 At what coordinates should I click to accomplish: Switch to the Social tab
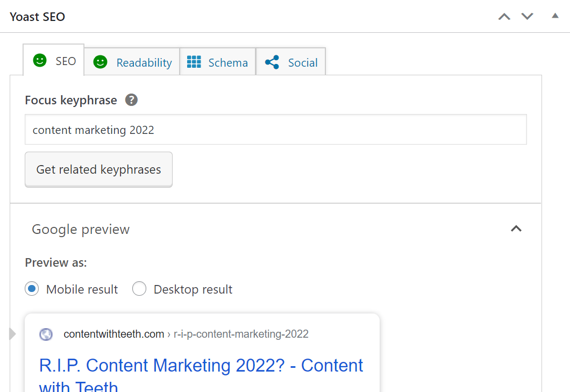291,62
